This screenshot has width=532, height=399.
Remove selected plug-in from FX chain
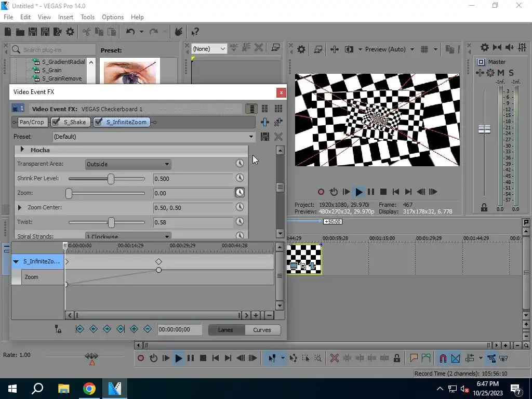click(x=278, y=122)
